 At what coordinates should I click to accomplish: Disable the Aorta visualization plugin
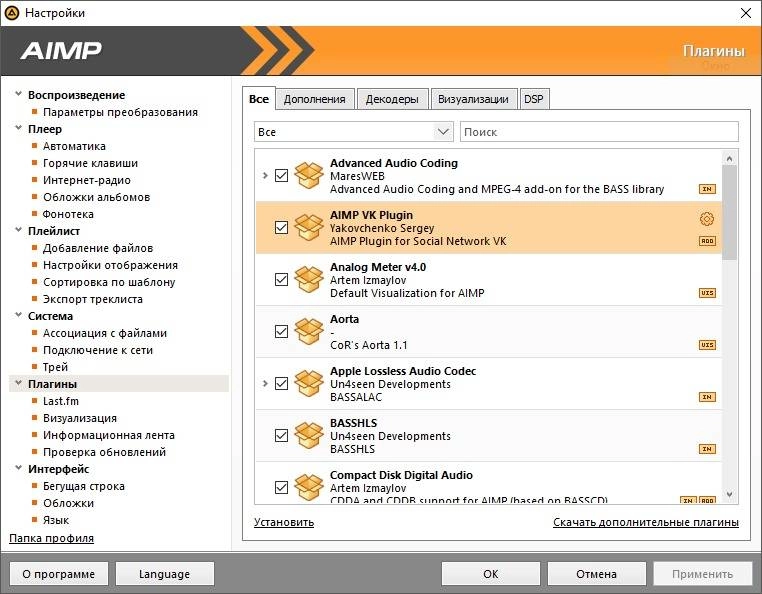(x=281, y=332)
